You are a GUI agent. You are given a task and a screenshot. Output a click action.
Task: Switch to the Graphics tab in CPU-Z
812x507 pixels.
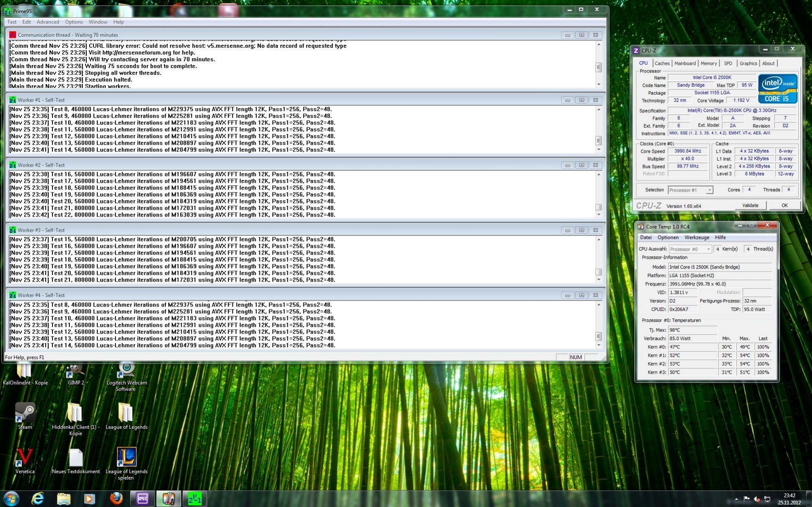point(748,63)
